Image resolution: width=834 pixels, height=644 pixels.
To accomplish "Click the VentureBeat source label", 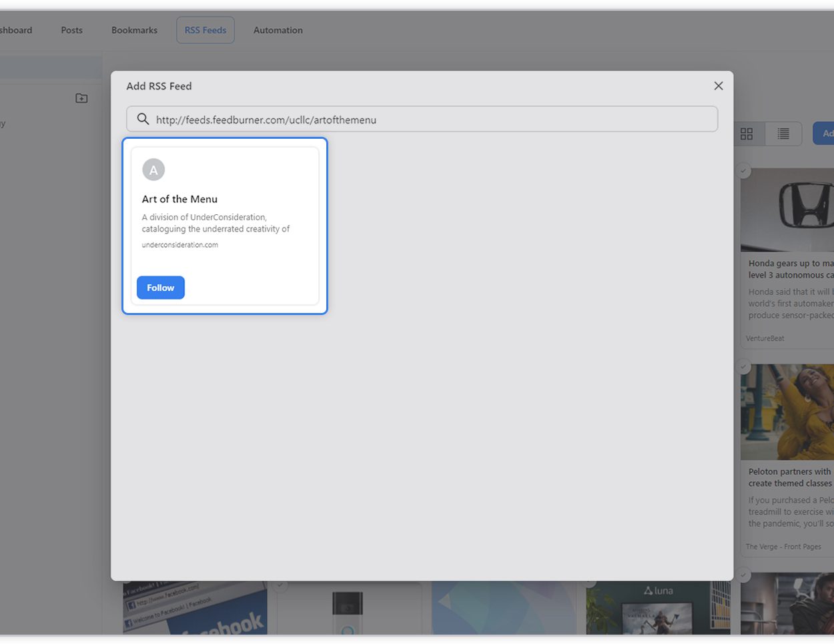I will [x=765, y=338].
